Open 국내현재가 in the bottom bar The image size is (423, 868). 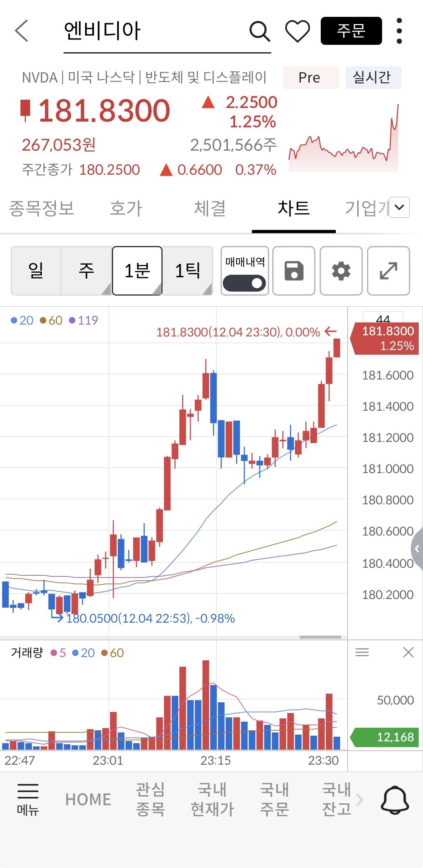[212, 799]
